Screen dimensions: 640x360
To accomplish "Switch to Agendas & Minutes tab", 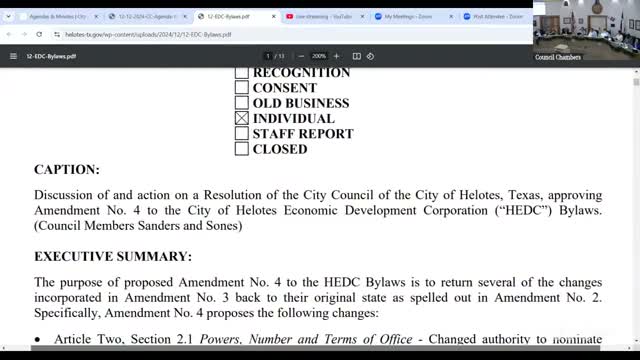I will tap(57, 16).
